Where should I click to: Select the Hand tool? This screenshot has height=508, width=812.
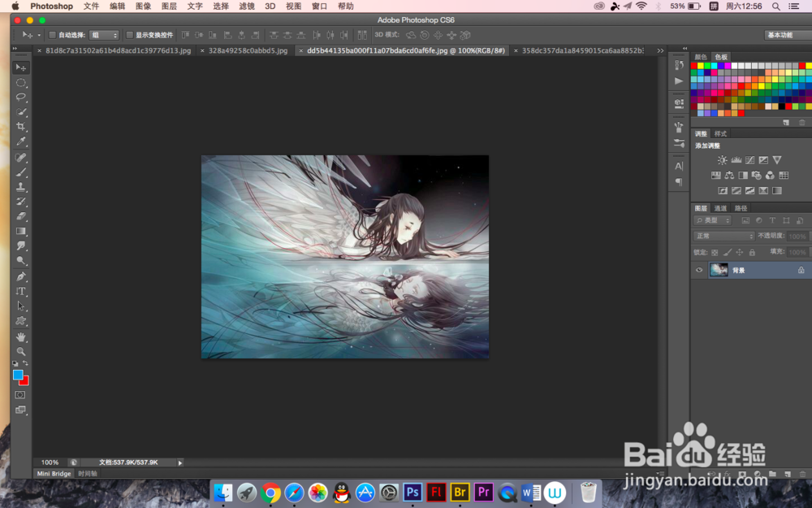point(21,337)
